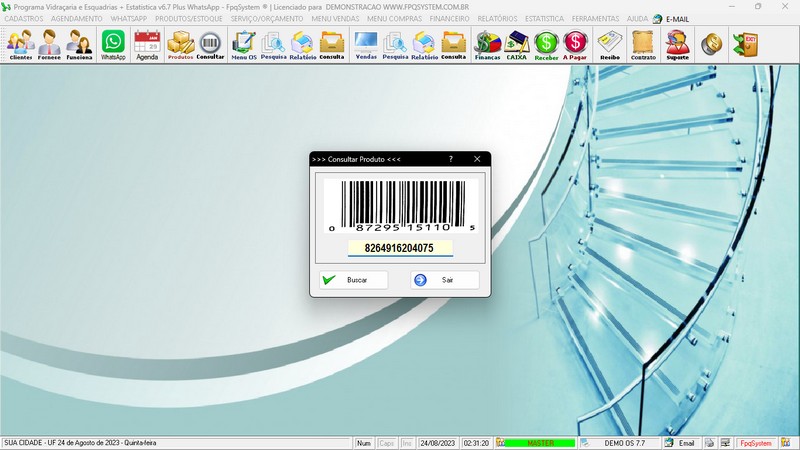Click the computer icon in the status bar

point(726,443)
